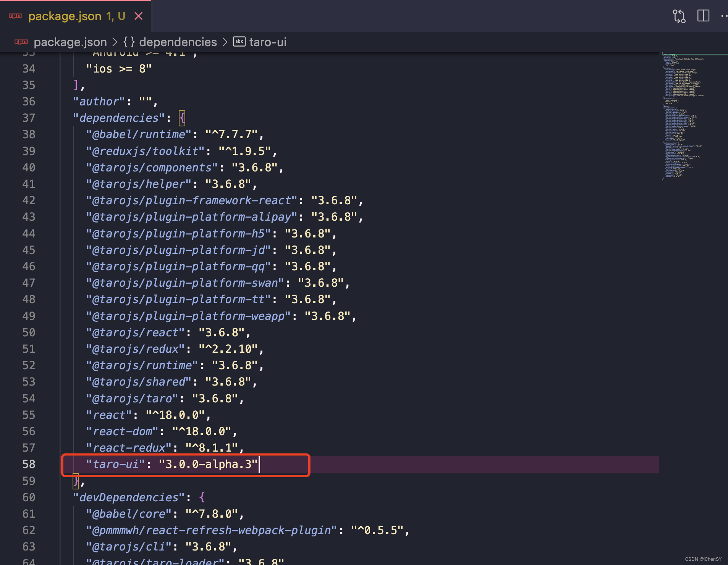The width and height of the screenshot is (728, 565).
Task: Click the abc string icon beside taro-ui
Action: tap(239, 42)
